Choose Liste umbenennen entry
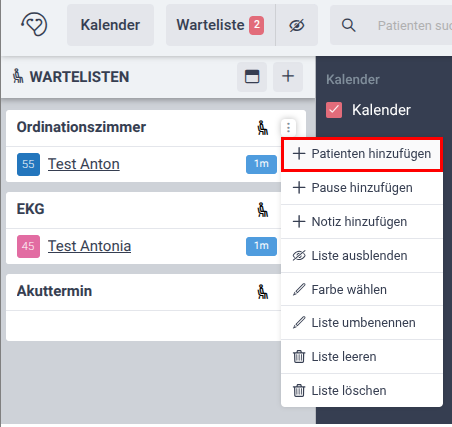The image size is (452, 427). point(362,323)
